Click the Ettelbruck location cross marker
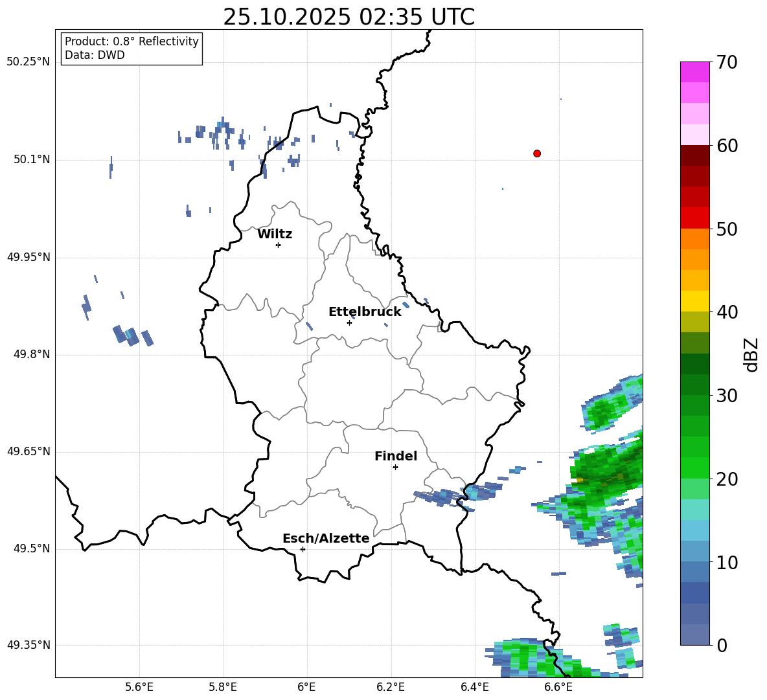This screenshot has height=700, width=767. click(349, 322)
